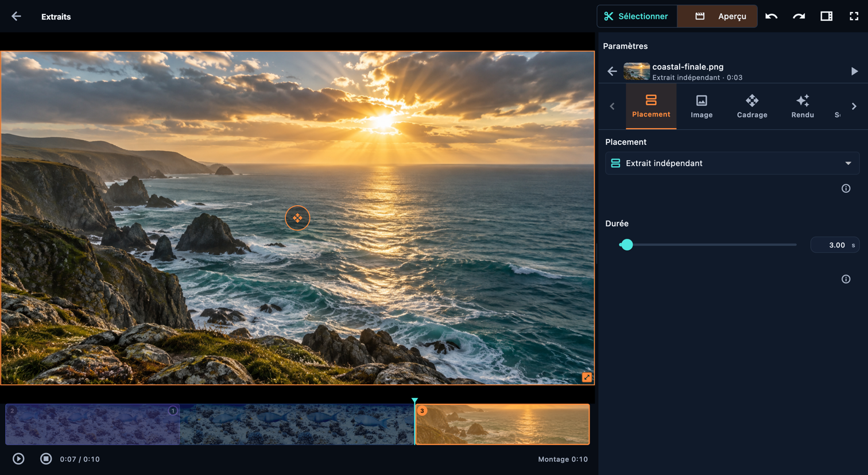The width and height of the screenshot is (868, 475).
Task: Open the Rendu tab
Action: click(x=803, y=107)
